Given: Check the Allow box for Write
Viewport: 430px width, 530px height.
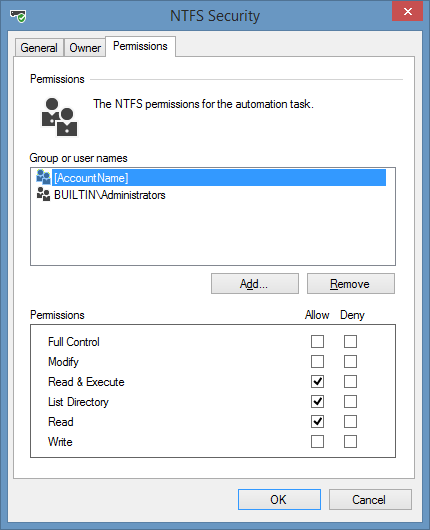Looking at the screenshot, I should (x=317, y=441).
